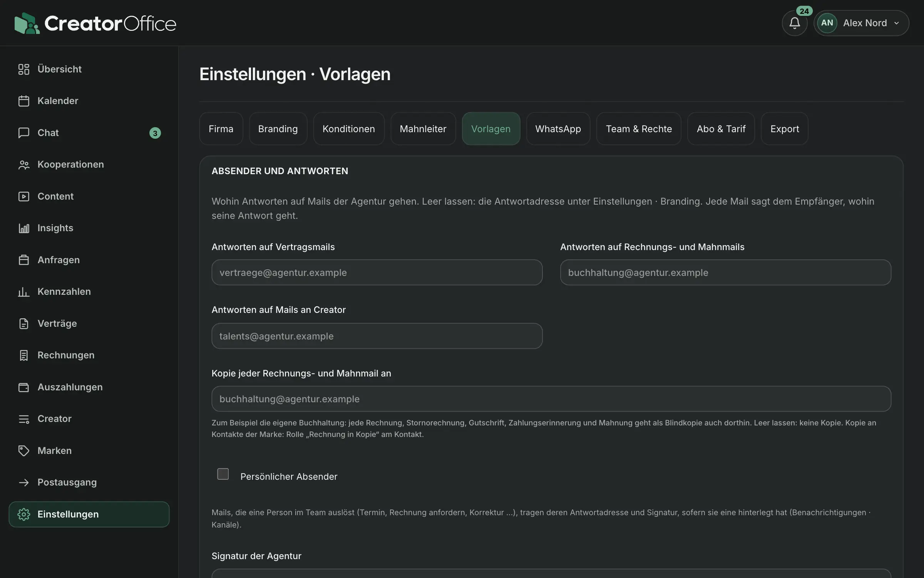The width and height of the screenshot is (924, 578).
Task: Open the Abo & Tarif tab
Action: 721,129
